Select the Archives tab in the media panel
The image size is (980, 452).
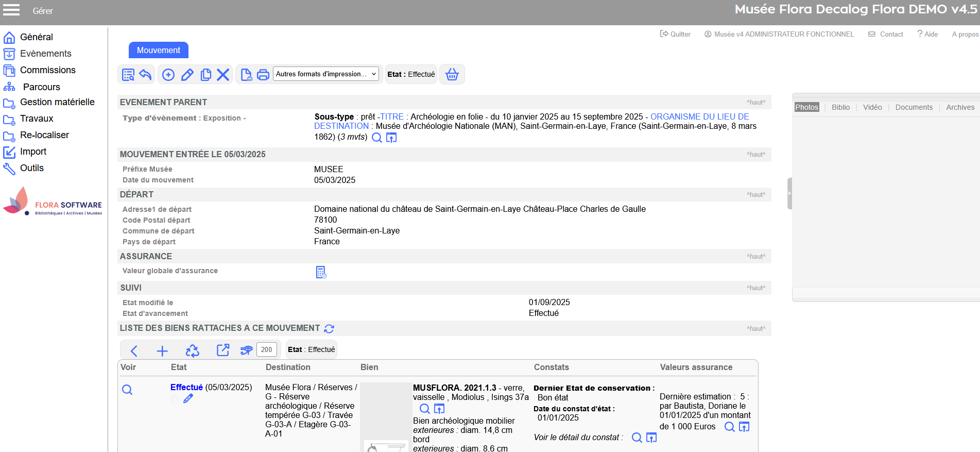960,107
